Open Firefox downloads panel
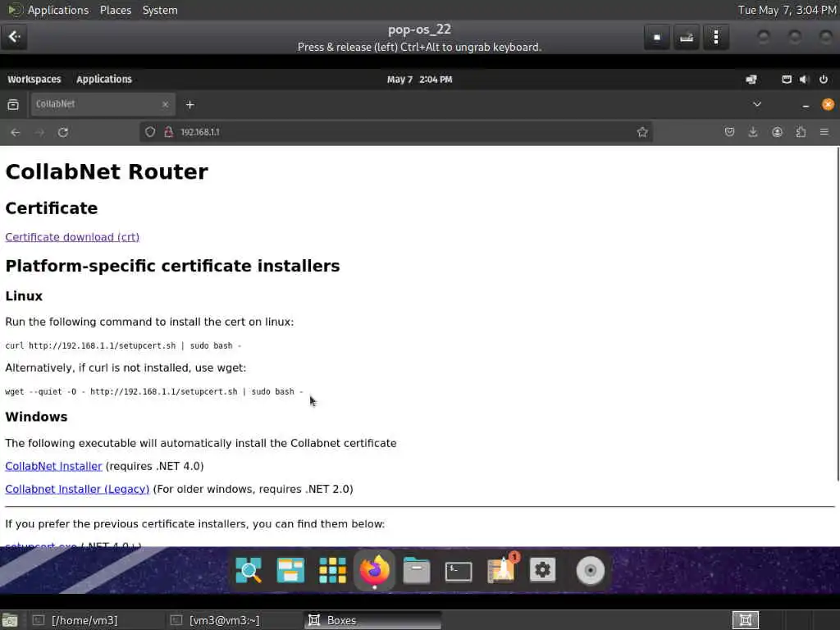Image resolution: width=840 pixels, height=630 pixels. (x=753, y=132)
